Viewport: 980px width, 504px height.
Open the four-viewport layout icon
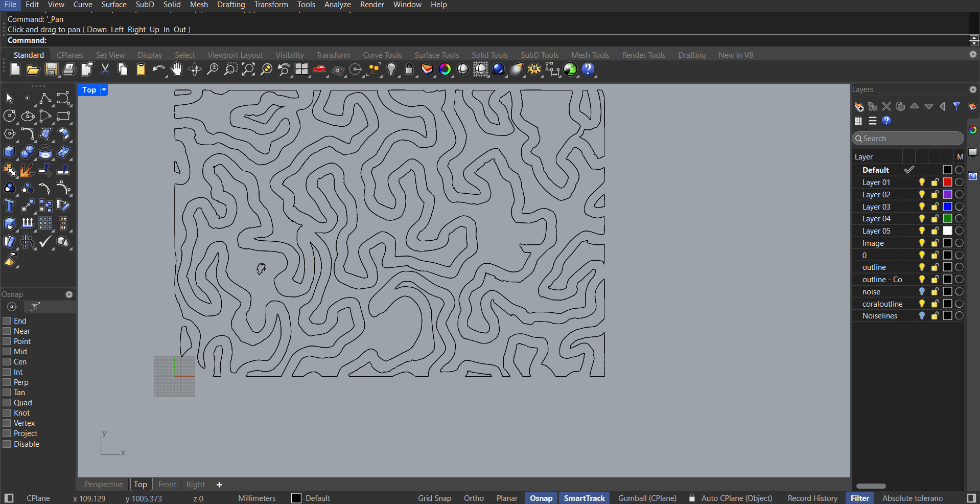(302, 70)
